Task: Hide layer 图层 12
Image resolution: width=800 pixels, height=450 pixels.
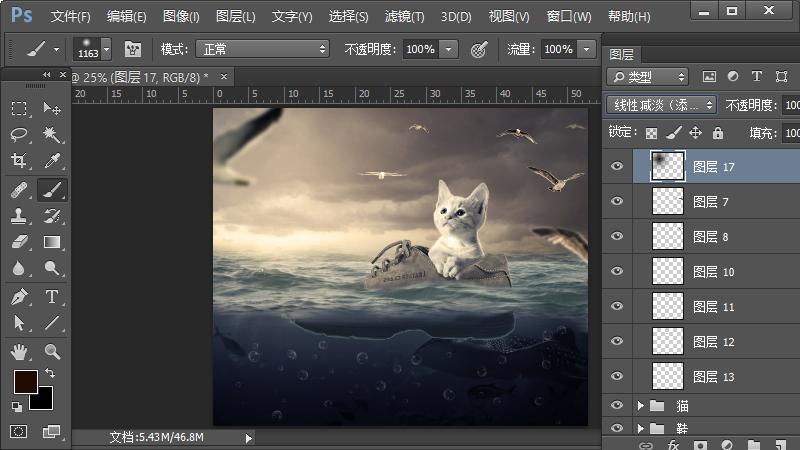Action: tap(617, 341)
